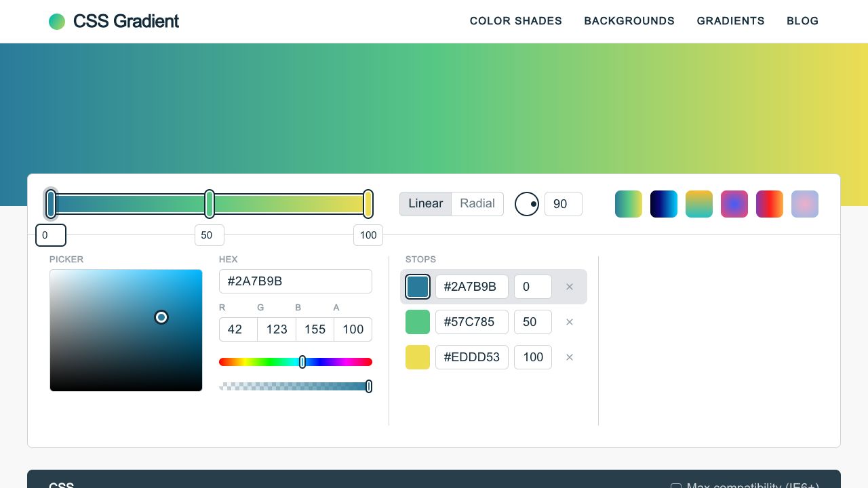Click the HEX color input field
Image resolution: width=868 pixels, height=488 pixels.
[x=295, y=281]
